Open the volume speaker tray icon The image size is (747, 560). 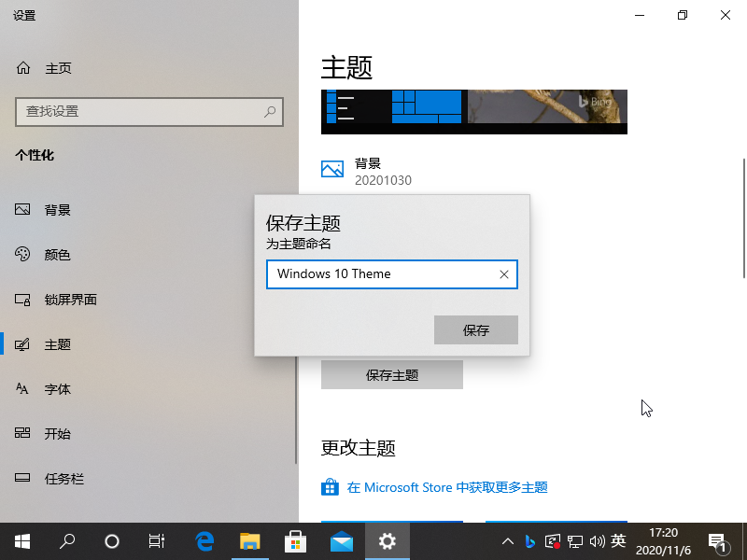click(597, 541)
